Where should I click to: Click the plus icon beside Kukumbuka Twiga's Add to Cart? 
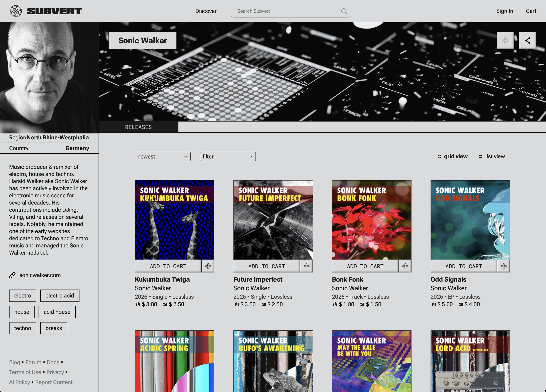click(x=208, y=266)
